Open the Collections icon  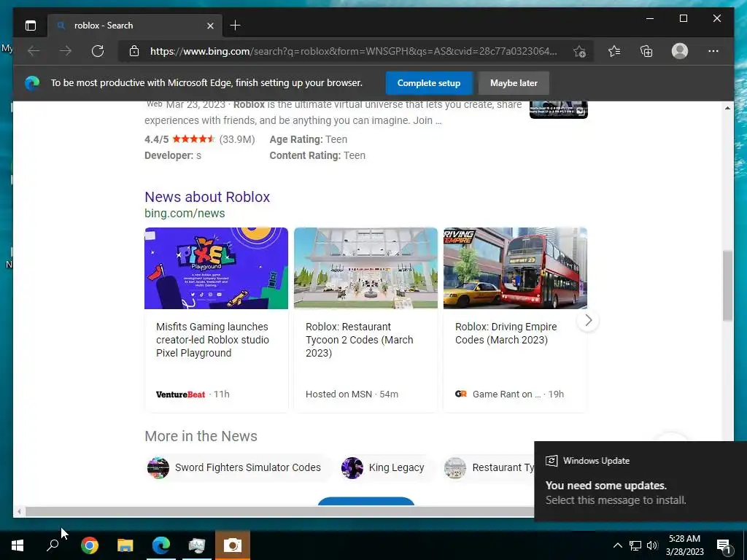(x=646, y=51)
